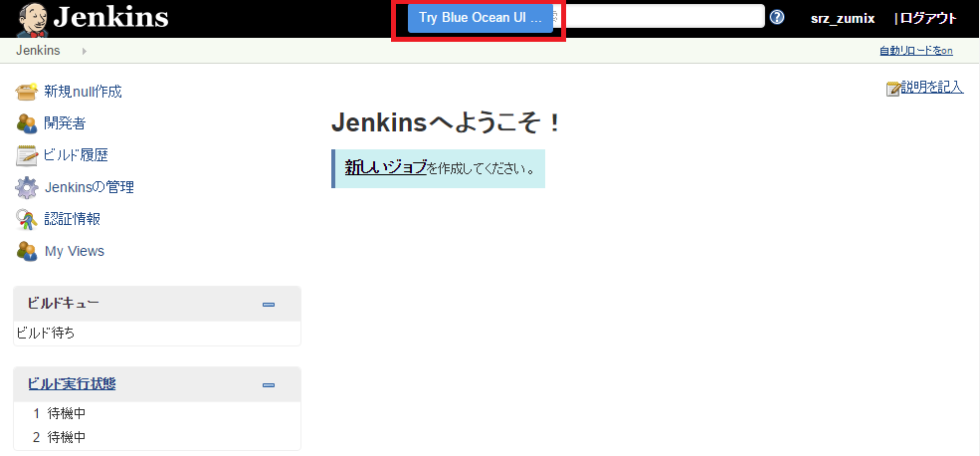Click the ビルド履歴 notepad icon
This screenshot has height=456, width=980.
[27, 155]
